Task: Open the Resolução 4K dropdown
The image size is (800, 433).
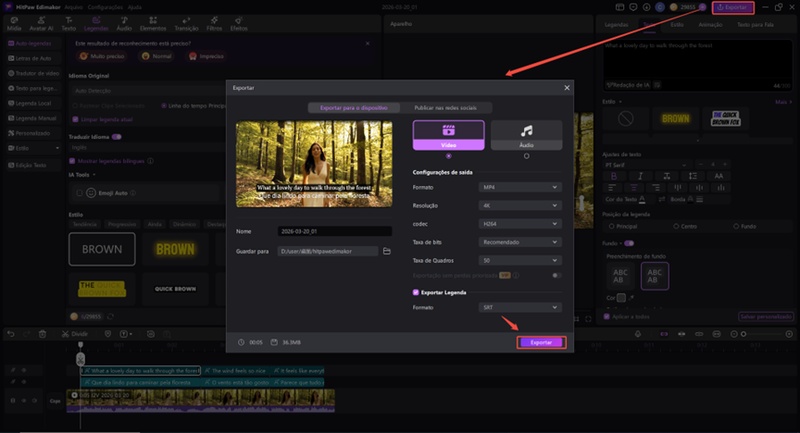Action: [x=520, y=206]
